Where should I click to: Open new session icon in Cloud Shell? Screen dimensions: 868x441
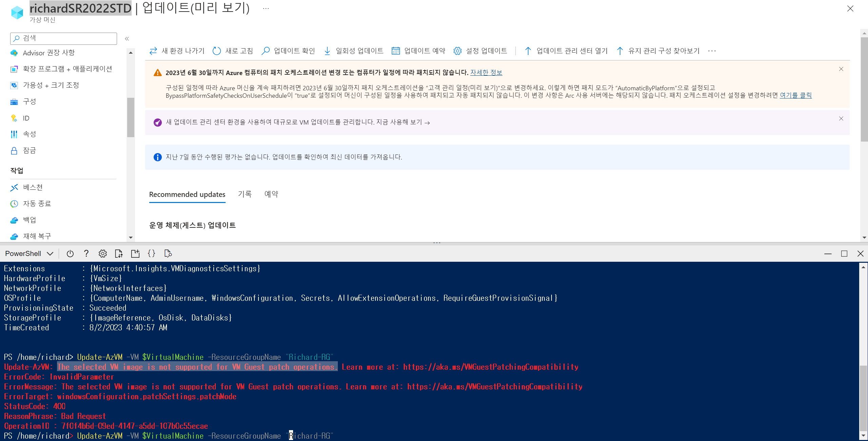(135, 254)
